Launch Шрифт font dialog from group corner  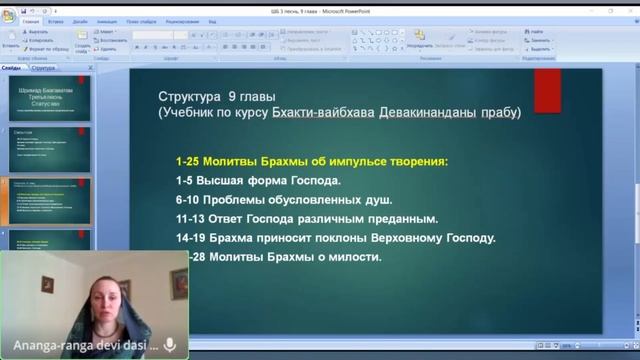click(216, 58)
